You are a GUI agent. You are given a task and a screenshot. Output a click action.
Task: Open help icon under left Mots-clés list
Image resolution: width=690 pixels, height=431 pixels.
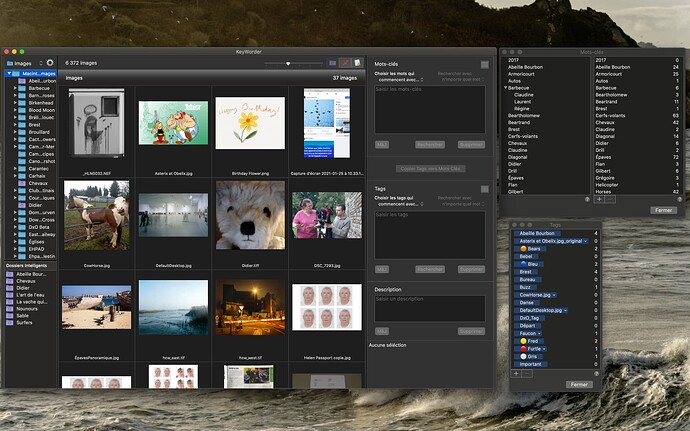coord(587,199)
